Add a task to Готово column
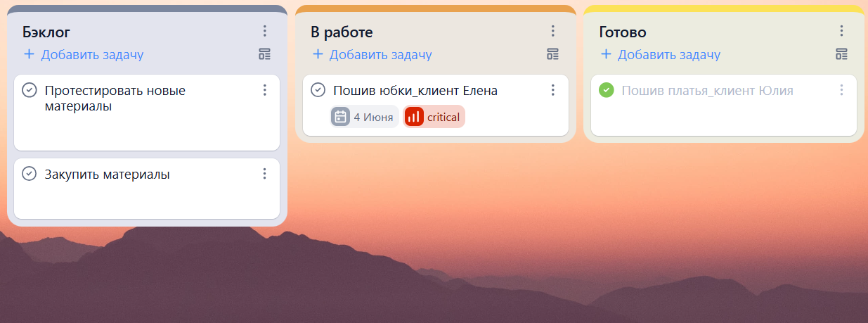Screen dimensions: 868x323 (660, 54)
